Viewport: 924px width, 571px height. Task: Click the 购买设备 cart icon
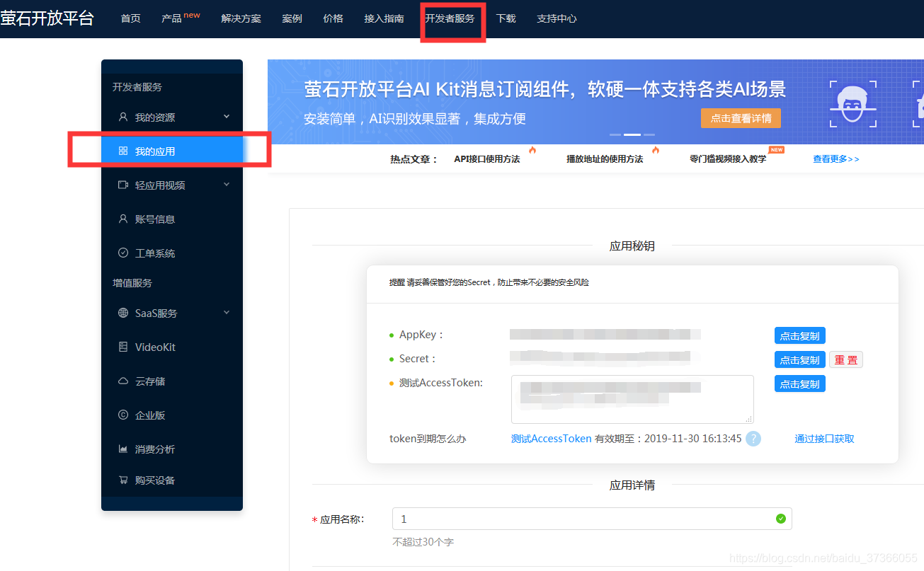[123, 480]
